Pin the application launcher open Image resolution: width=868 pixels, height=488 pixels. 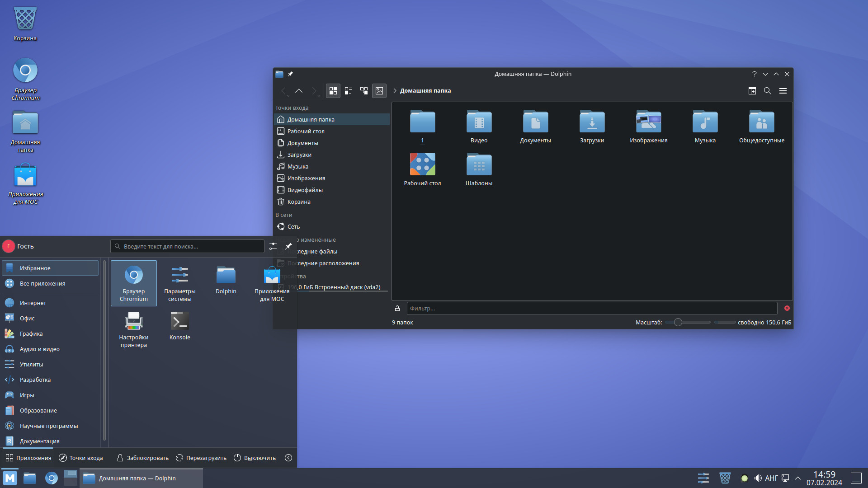point(288,246)
